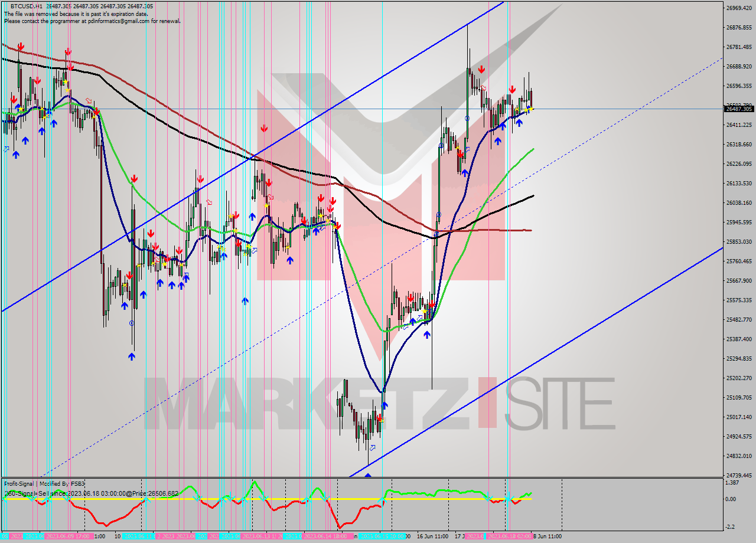Click the 25575.335 price axis label

click(739, 300)
